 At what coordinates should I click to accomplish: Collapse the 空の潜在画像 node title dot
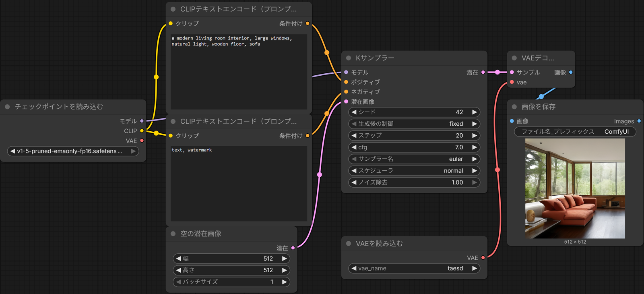173,234
